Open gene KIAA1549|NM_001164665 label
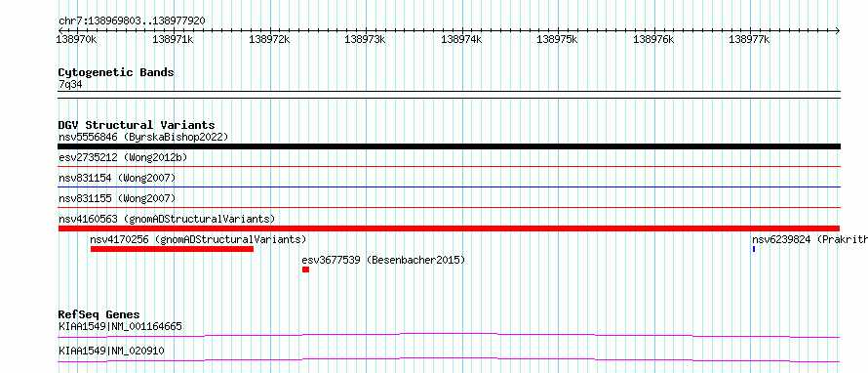 click(120, 326)
